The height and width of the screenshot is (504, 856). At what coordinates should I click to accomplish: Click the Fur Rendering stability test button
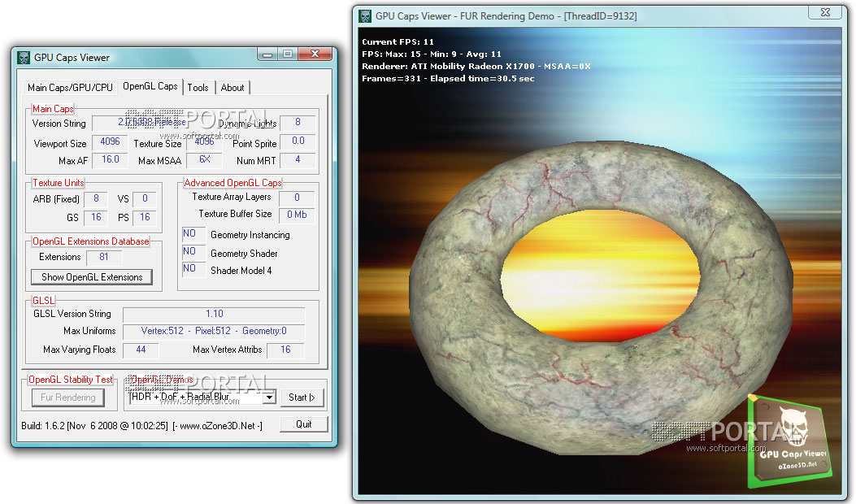tap(67, 398)
